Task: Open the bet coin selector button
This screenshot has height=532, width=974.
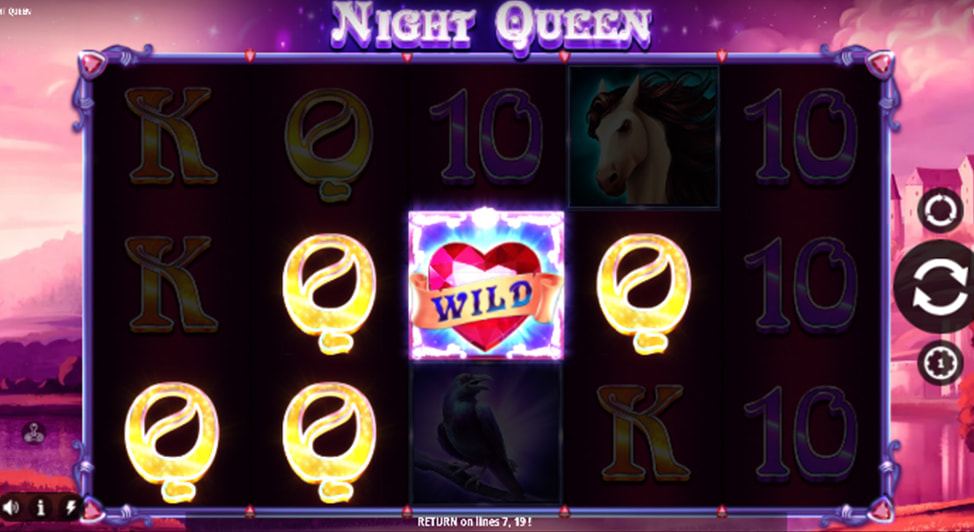Action: tap(940, 362)
